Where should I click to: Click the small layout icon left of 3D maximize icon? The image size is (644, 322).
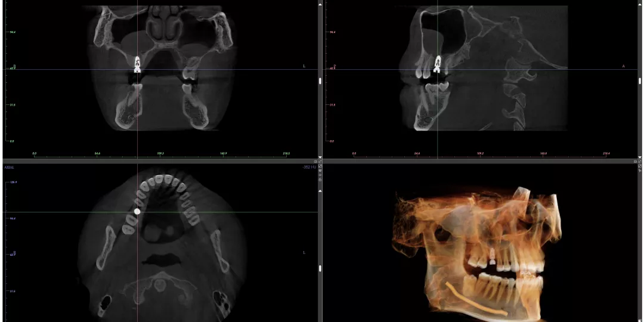point(636,162)
